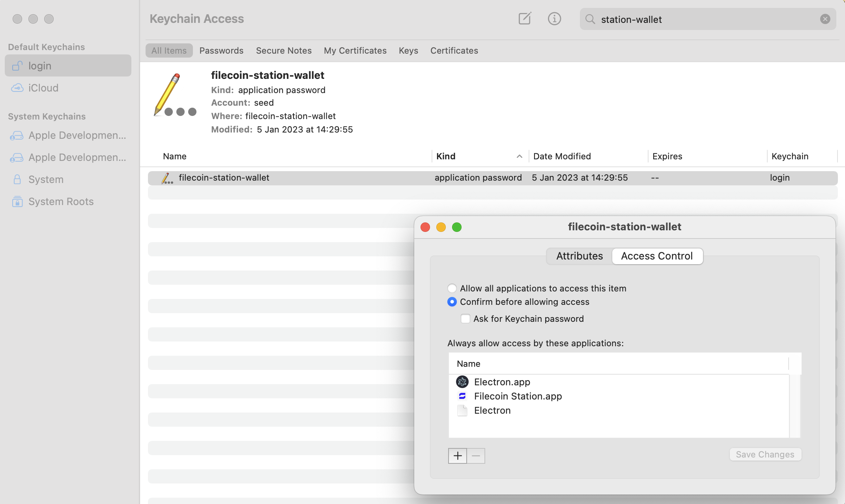The image size is (845, 504).
Task: Click the Electron.app icon in allowed applications
Action: [462, 382]
